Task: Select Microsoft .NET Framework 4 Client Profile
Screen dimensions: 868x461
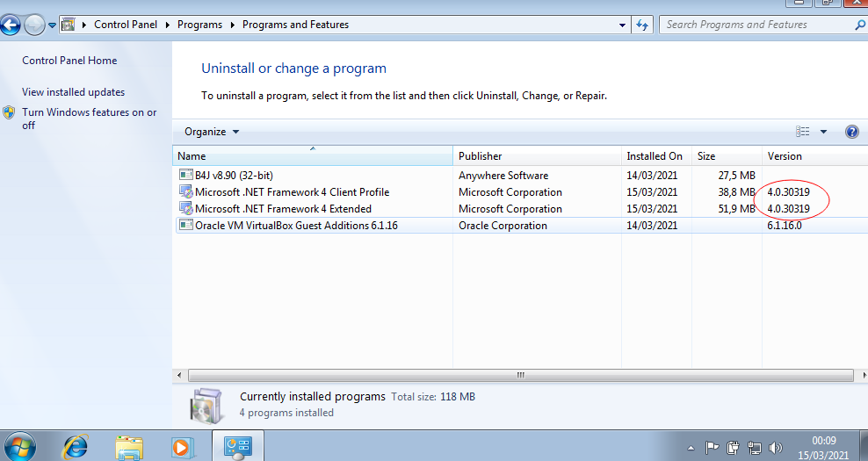Action: pos(520,192)
